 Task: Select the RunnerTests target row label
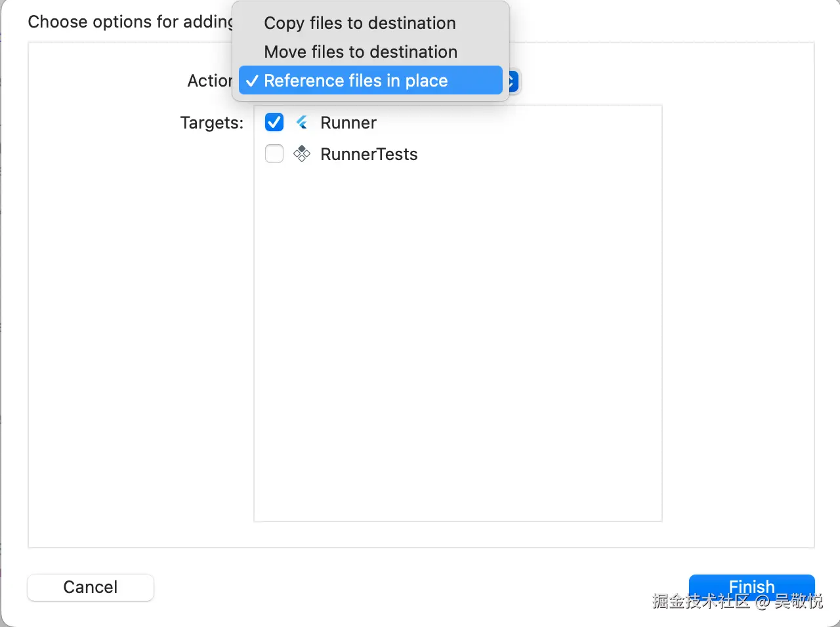point(369,154)
